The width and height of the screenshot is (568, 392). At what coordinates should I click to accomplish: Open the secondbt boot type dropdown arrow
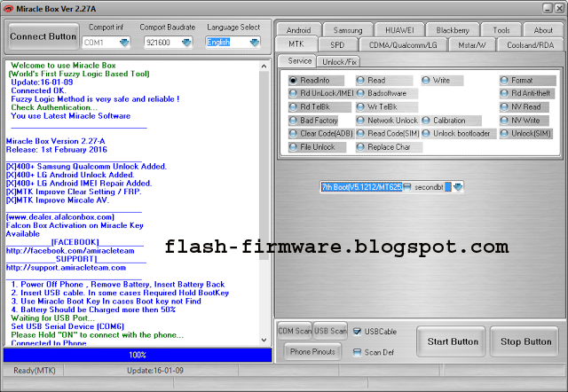click(x=458, y=187)
